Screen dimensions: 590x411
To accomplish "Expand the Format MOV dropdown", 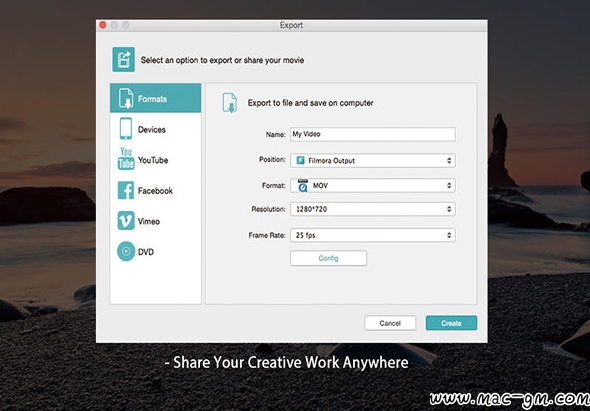I will point(373,186).
